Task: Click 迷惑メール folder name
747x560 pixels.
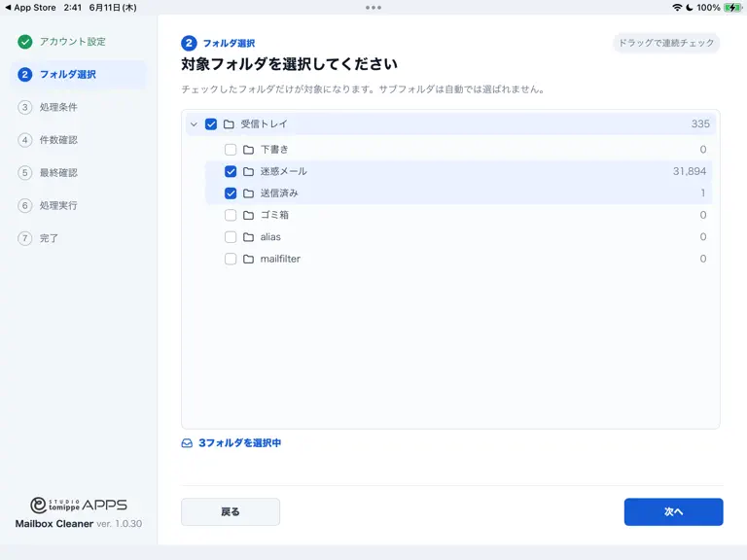Action: point(283,171)
